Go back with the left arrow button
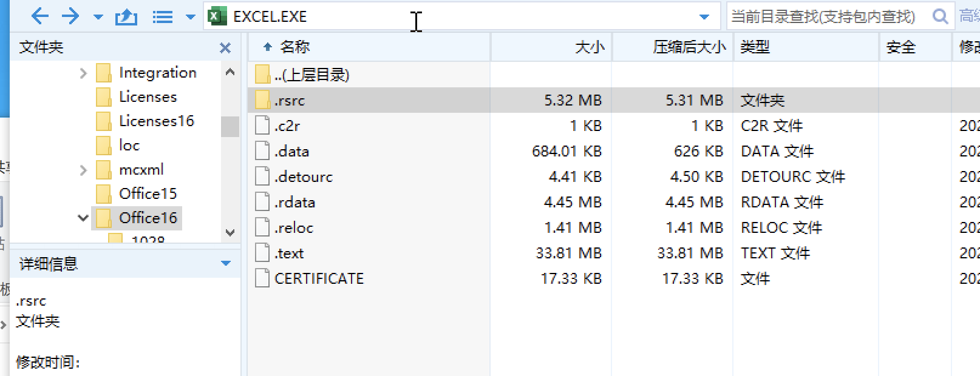Screen dimensions: 980x376 pyautogui.click(x=39, y=16)
